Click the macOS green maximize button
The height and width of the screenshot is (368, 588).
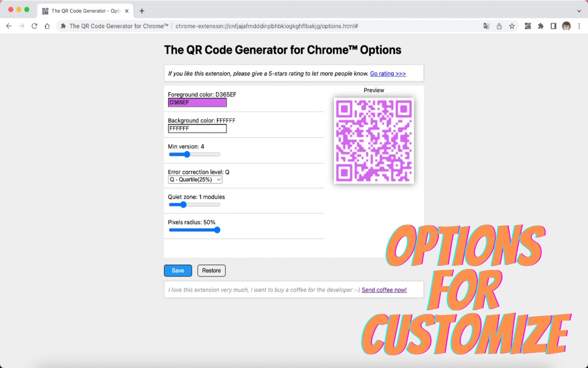(x=27, y=10)
